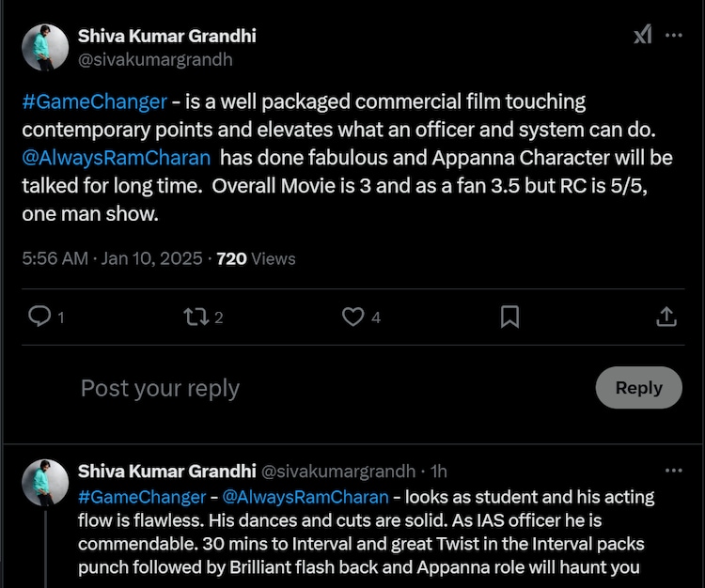Bookmark this tweet
705x588 pixels.
tap(509, 317)
